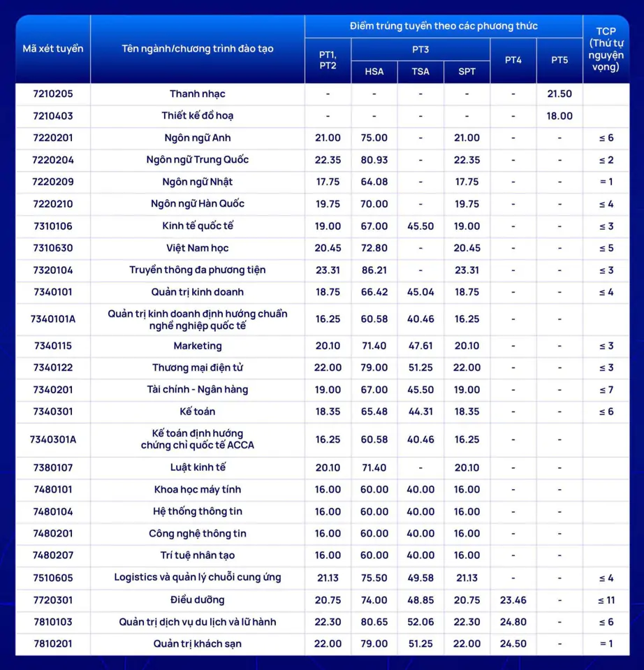Image resolution: width=644 pixels, height=670 pixels.
Task: Click code 7340101A
Action: [x=53, y=319]
